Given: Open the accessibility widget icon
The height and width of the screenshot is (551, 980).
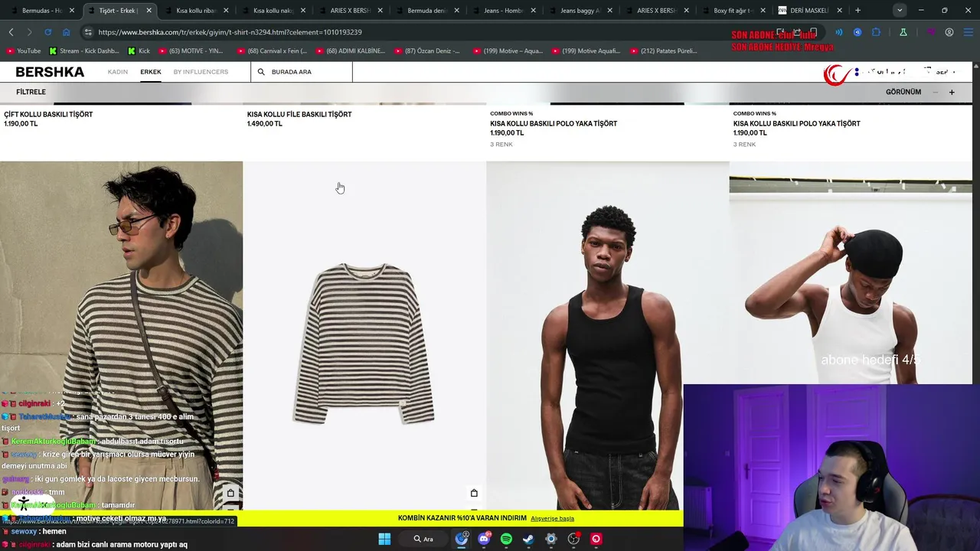Looking at the screenshot, I should [x=23, y=503].
